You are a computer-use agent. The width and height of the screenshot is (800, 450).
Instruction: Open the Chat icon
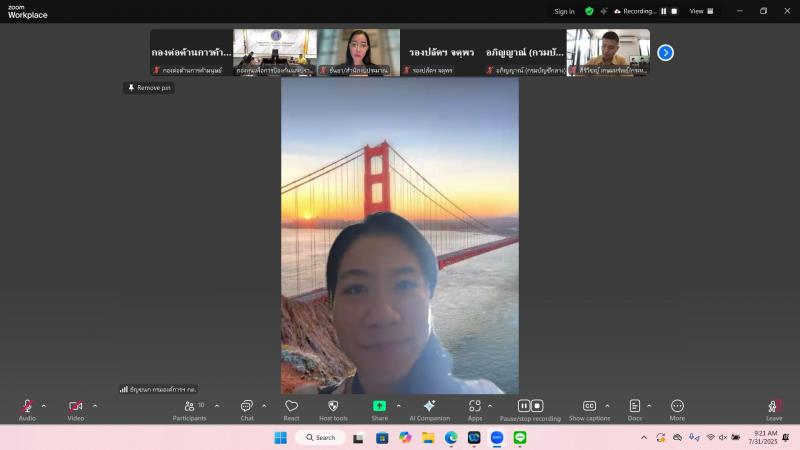click(247, 410)
